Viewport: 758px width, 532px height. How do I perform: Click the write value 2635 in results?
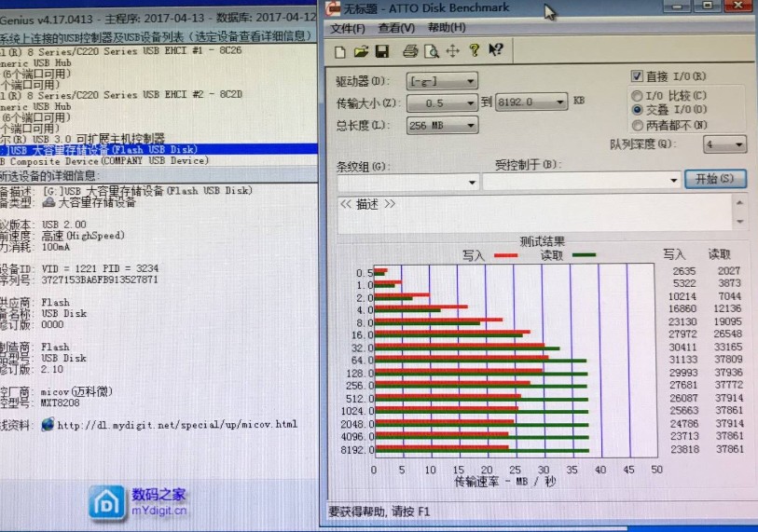(684, 271)
